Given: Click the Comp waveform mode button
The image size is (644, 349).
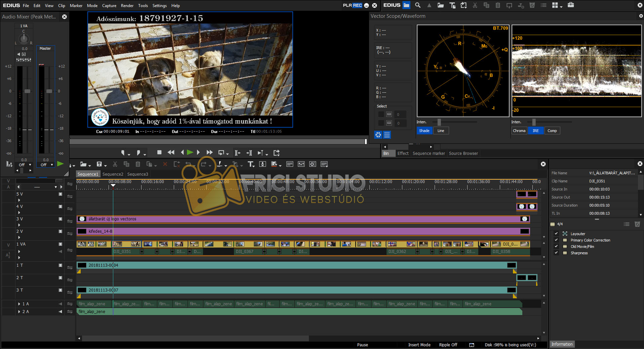Looking at the screenshot, I should (x=552, y=131).
